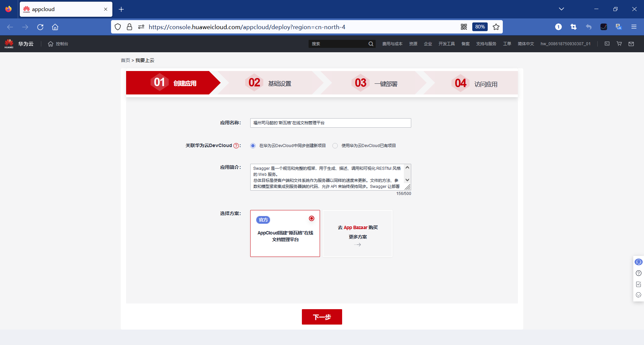The width and height of the screenshot is (644, 345).
Task: Go to App Bazaar for more plans
Action: [x=358, y=233]
